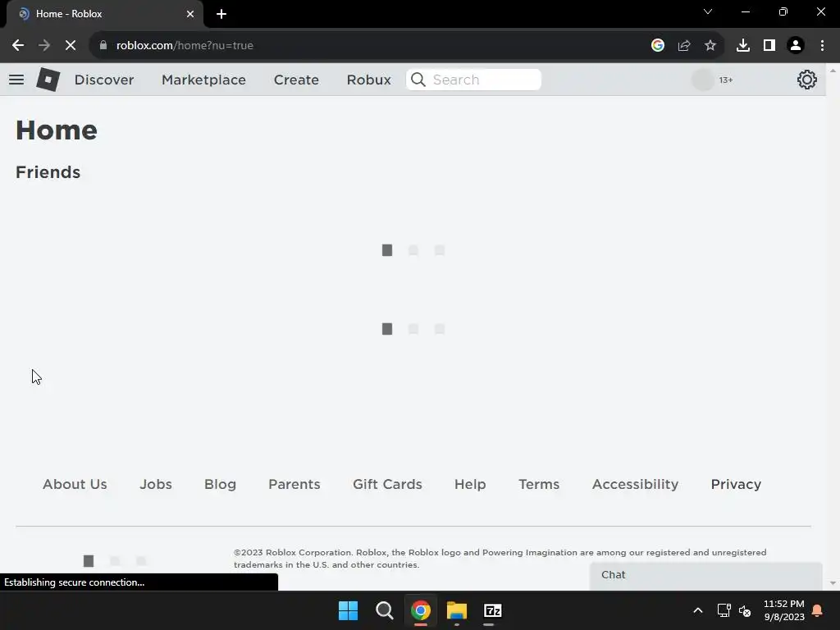
Task: Open the Chrome three-dot menu
Action: pyautogui.click(x=822, y=46)
